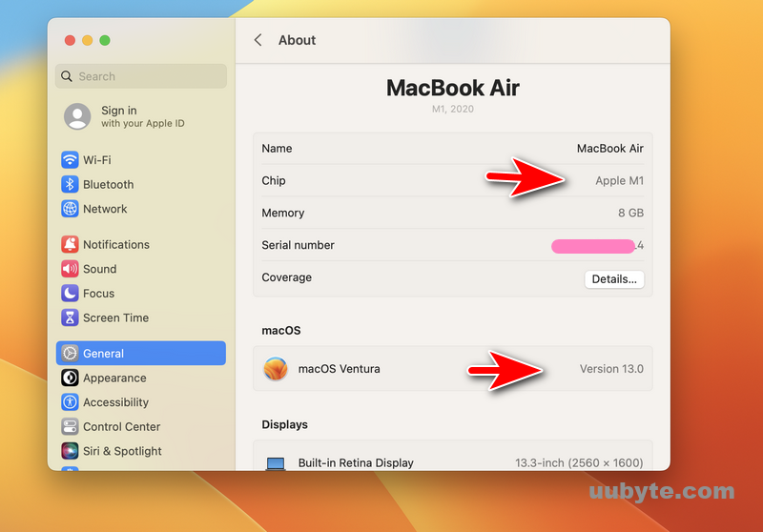Go back using the About back chevron
The height and width of the screenshot is (532, 763).
point(258,40)
